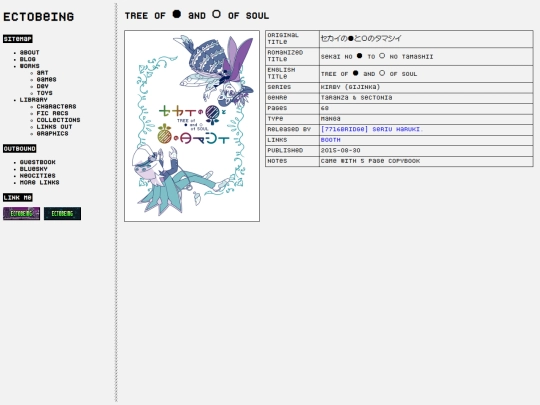Screen dimensions: 540x405
Task: Select the Manga type cell
Action: pyautogui.click(x=426, y=119)
